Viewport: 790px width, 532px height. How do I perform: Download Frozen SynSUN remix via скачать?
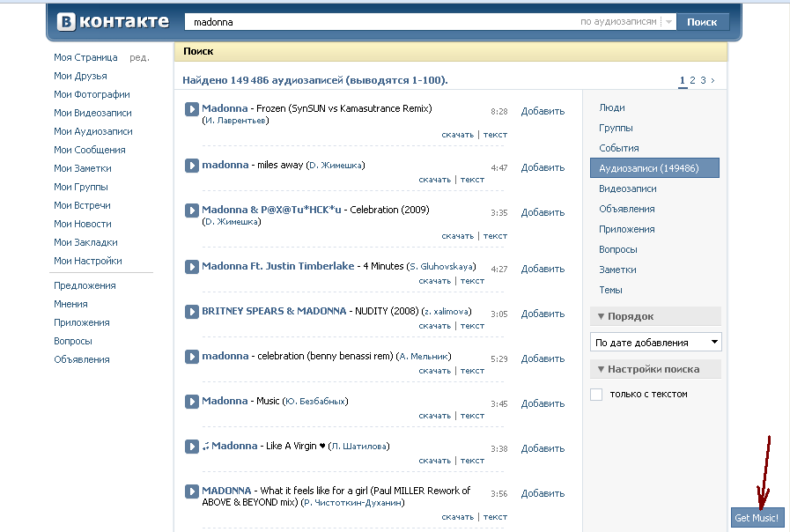coord(457,135)
